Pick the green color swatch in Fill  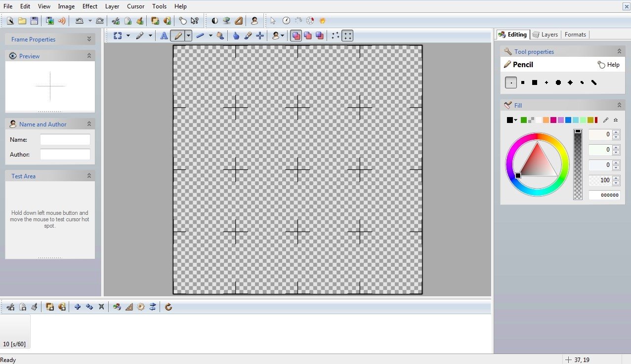[524, 120]
